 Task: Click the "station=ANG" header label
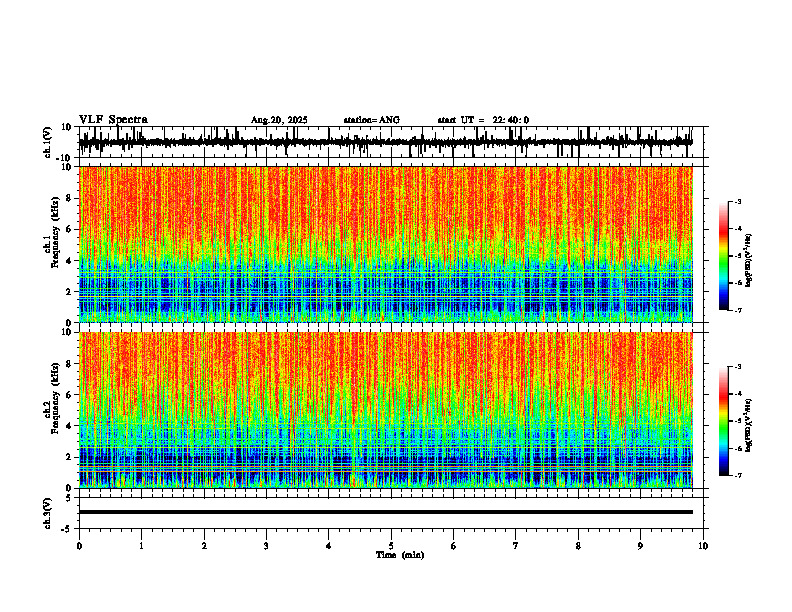point(371,120)
